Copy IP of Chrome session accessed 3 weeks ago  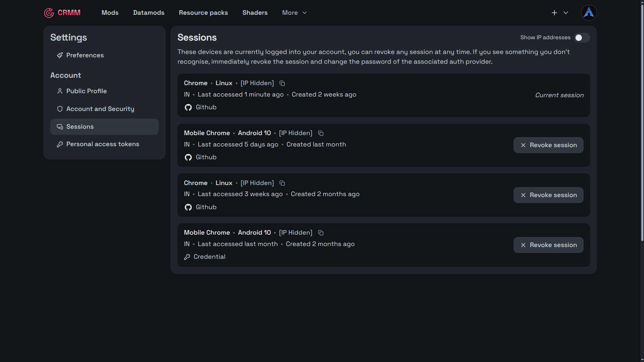pos(282,183)
